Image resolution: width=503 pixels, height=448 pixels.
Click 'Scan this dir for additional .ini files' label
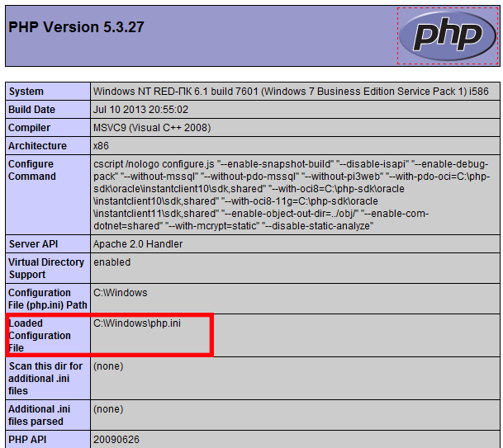(x=45, y=379)
